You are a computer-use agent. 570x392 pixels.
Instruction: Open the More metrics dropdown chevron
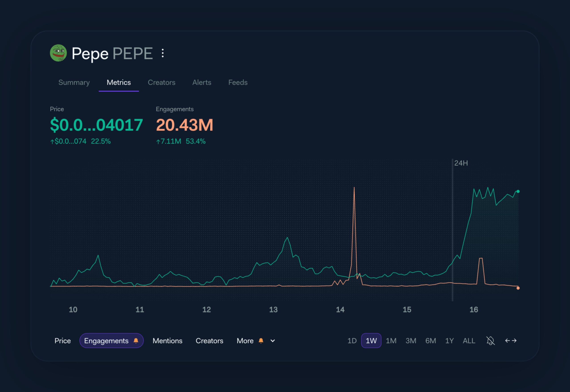[x=272, y=341]
